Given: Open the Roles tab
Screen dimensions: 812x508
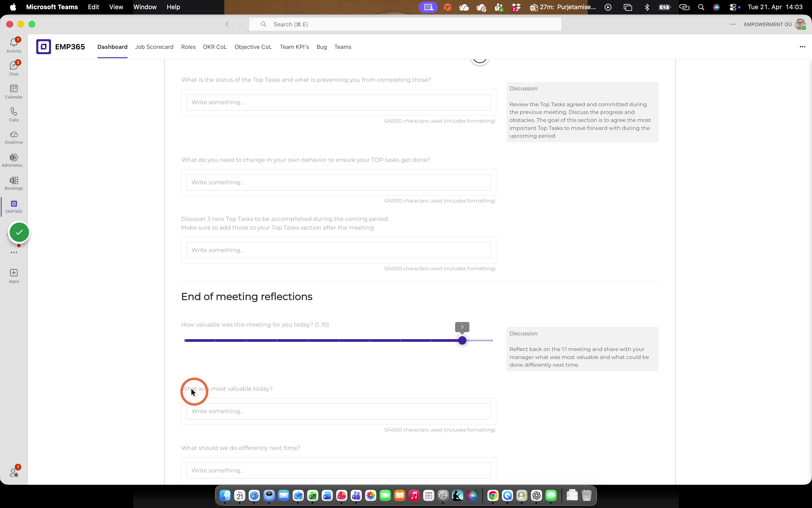Looking at the screenshot, I should [x=188, y=47].
